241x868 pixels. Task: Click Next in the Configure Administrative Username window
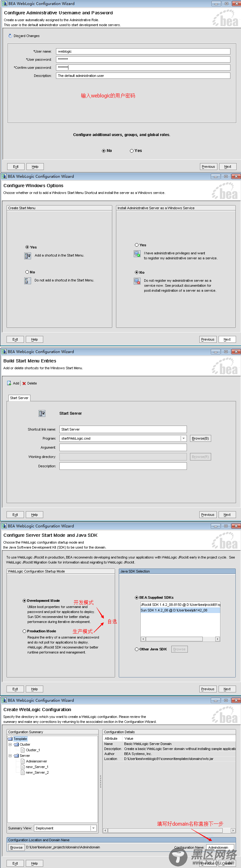pos(228,167)
